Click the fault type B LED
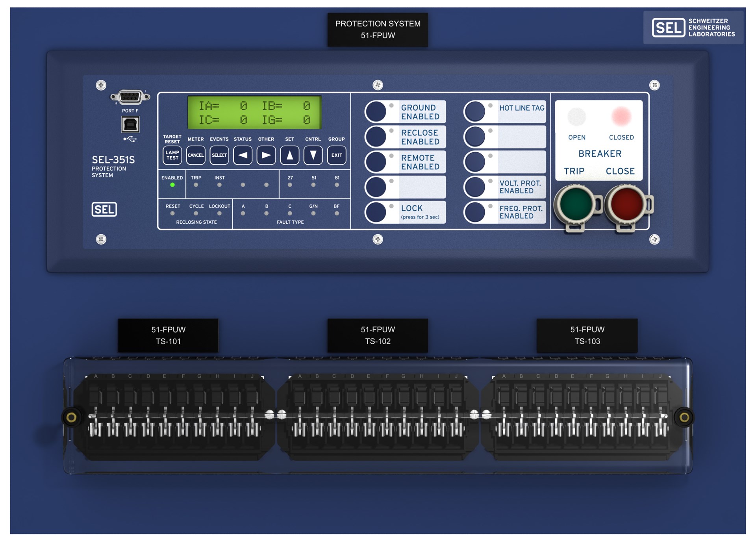 tap(267, 213)
